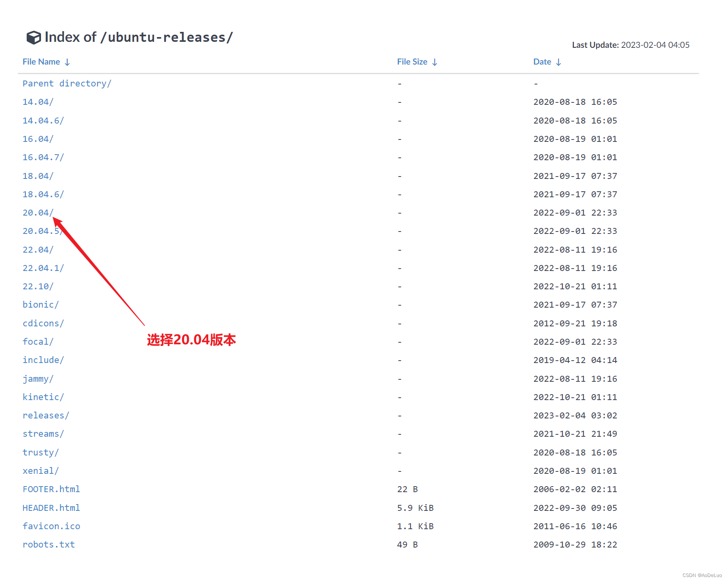View the robots.txt file

49,545
